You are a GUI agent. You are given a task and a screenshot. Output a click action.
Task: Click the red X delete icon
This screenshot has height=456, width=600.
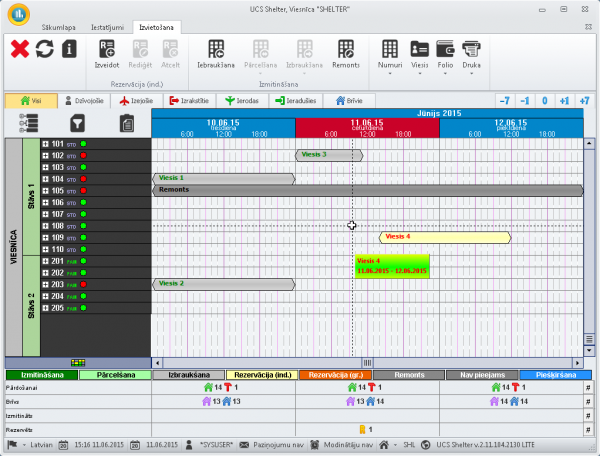tap(19, 49)
